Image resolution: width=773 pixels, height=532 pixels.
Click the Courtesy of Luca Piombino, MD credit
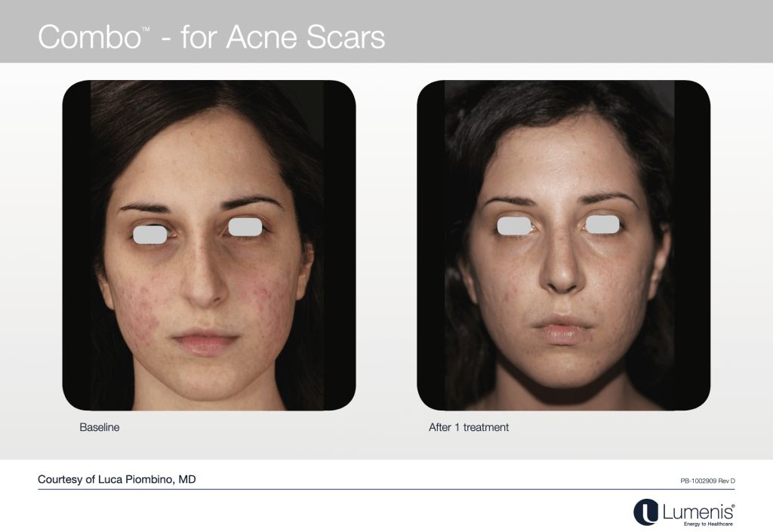117,479
